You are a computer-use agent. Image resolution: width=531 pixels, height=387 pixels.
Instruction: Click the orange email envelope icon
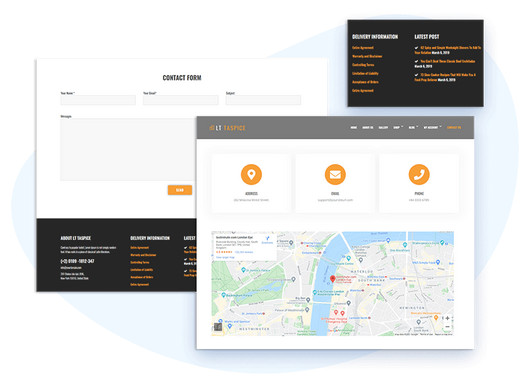335,175
